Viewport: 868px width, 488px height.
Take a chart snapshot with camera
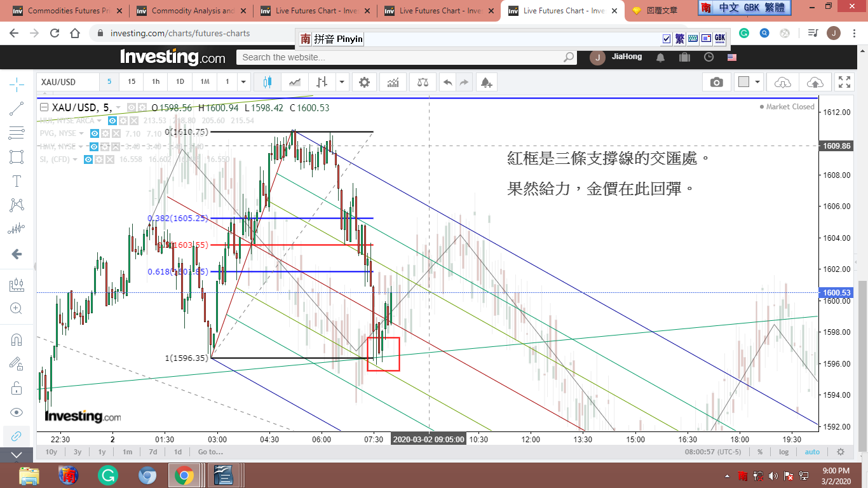717,82
